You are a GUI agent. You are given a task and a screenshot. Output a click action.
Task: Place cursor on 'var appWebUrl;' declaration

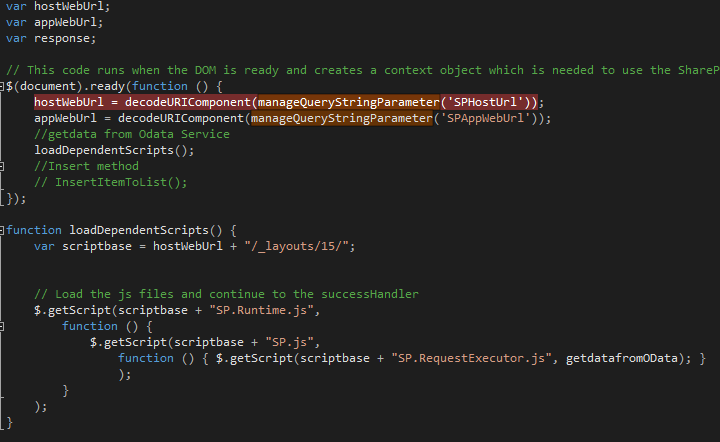(x=55, y=22)
